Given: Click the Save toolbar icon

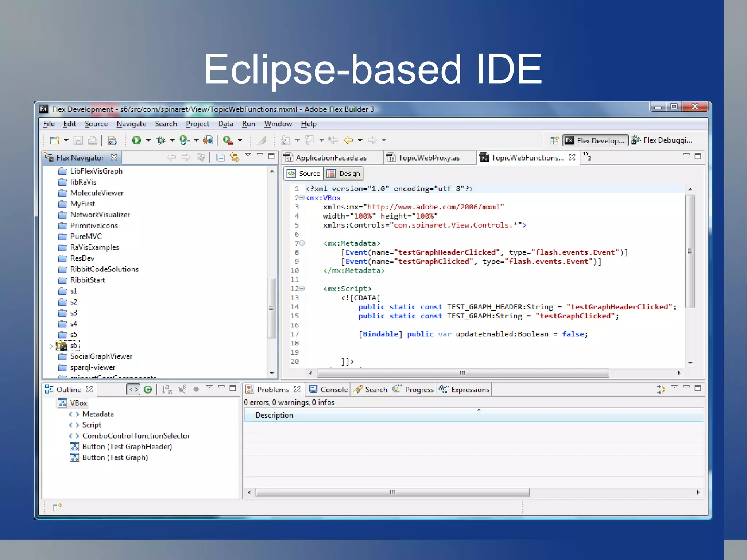Looking at the screenshot, I should (78, 140).
